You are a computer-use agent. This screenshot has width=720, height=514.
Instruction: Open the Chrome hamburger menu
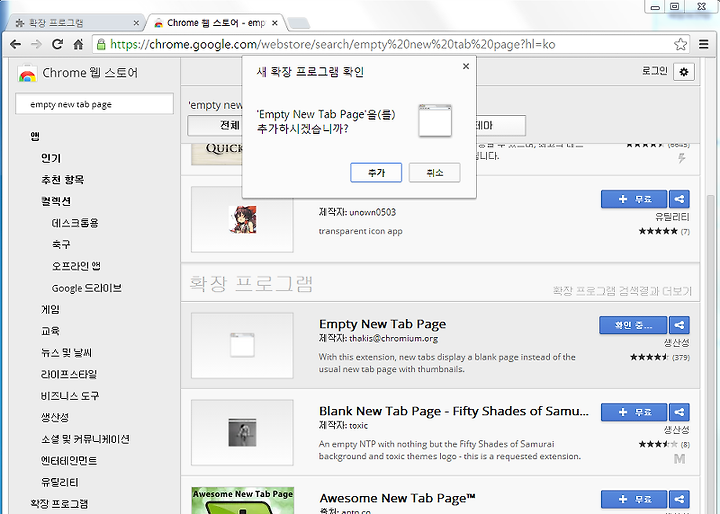pyautogui.click(x=703, y=44)
